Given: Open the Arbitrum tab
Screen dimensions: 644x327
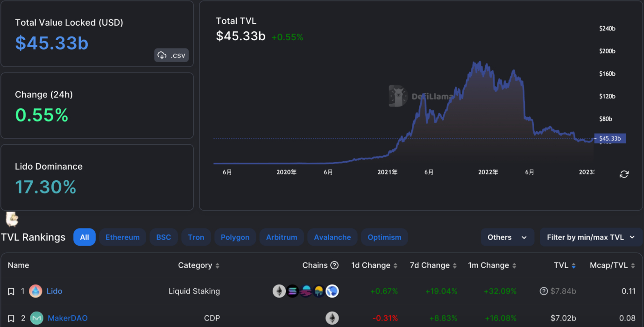Looking at the screenshot, I should (282, 237).
